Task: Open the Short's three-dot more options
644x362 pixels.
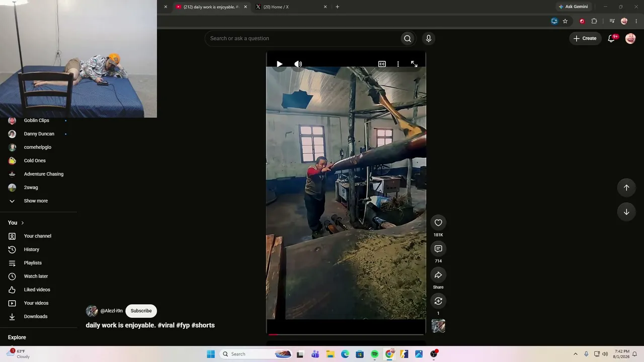Action: 398,64
